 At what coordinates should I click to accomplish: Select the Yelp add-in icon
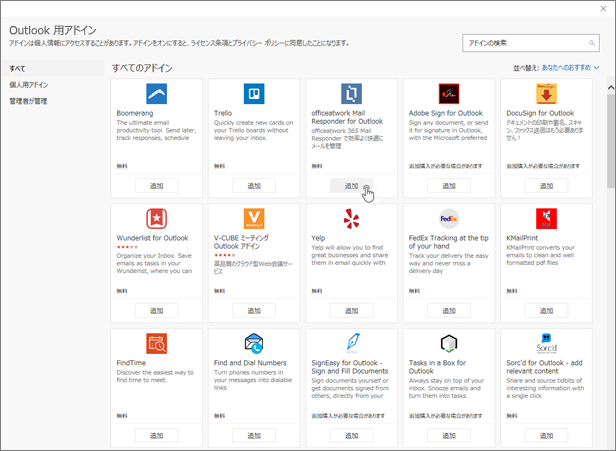(x=351, y=218)
